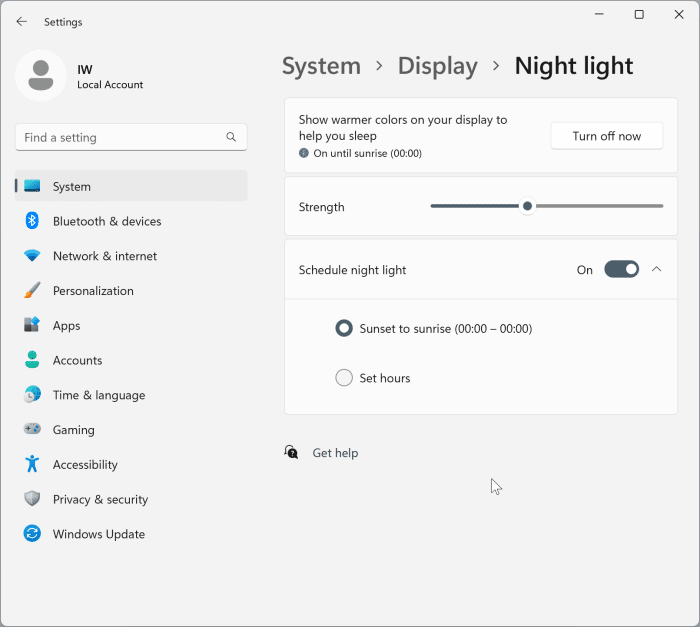Click the Privacy shield icon
Image resolution: width=700 pixels, height=627 pixels.
tap(32, 498)
